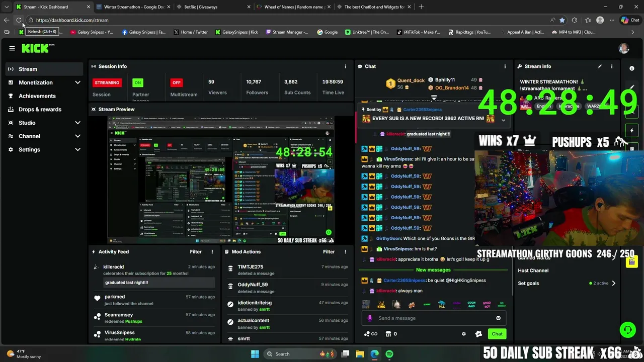
Task: Open the emoji picker in chat input
Action: coord(498,318)
